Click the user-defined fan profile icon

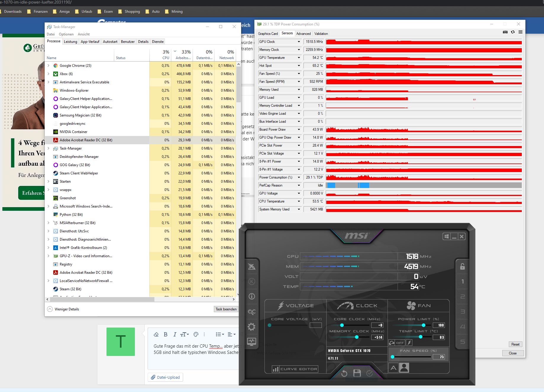(x=404, y=368)
